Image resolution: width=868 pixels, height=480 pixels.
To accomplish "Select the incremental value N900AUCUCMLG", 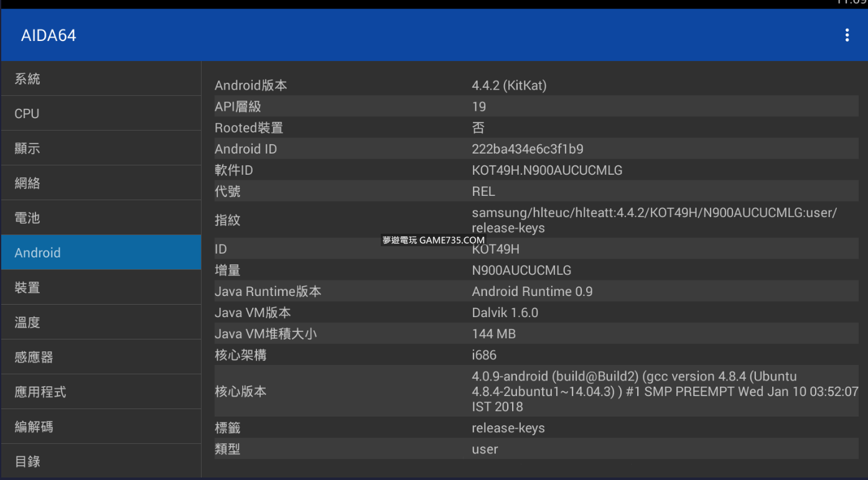I will tap(521, 270).
